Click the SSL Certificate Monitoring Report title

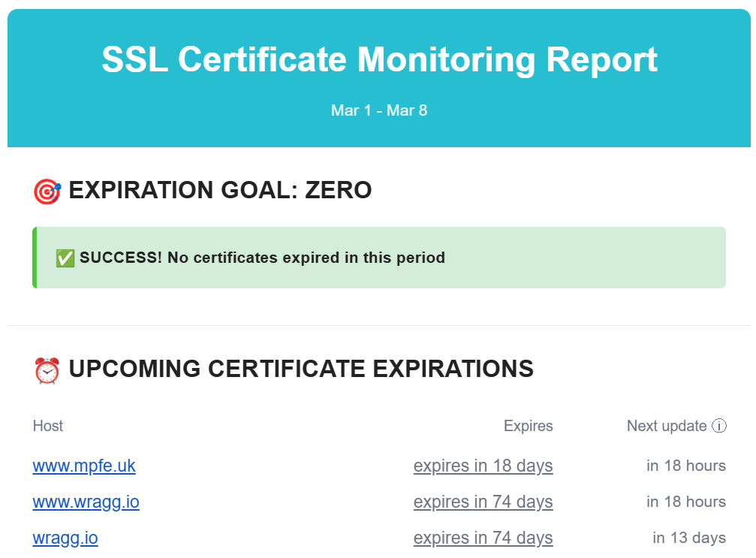379,59
